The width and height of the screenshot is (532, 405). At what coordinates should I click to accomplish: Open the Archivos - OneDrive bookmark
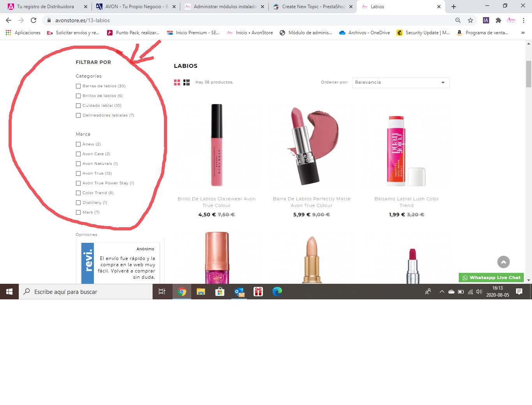pyautogui.click(x=365, y=33)
